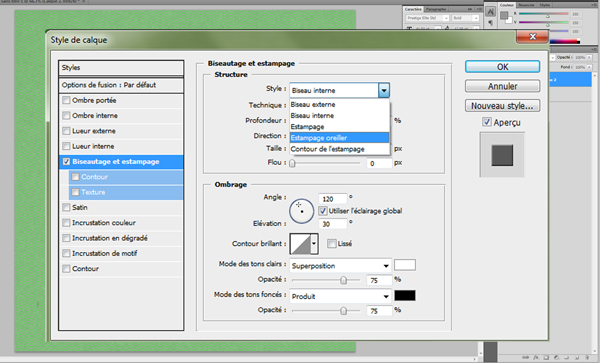Enable the Lissé checkbox
Screen dimensions: 600x363
coord(332,244)
